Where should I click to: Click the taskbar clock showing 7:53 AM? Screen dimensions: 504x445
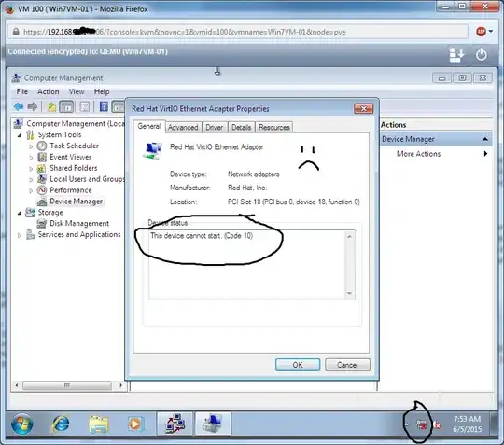point(467,424)
